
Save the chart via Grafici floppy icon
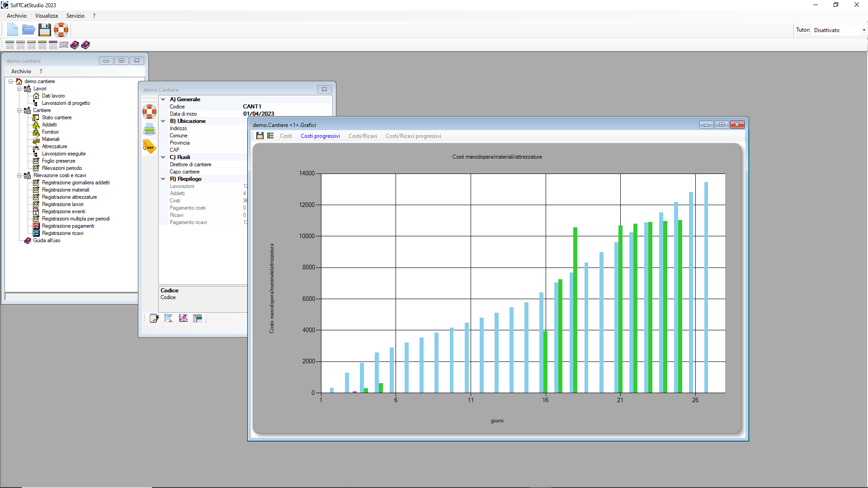[260, 136]
